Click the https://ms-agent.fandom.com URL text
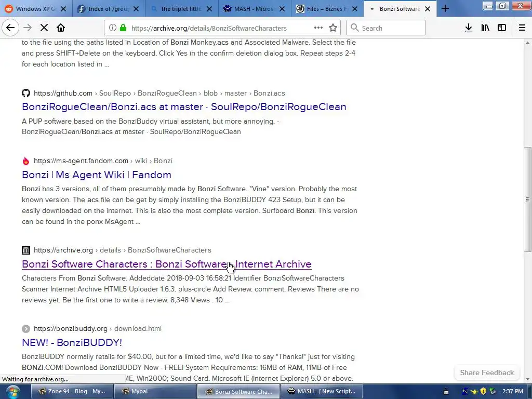The width and height of the screenshot is (532, 399). click(81, 161)
